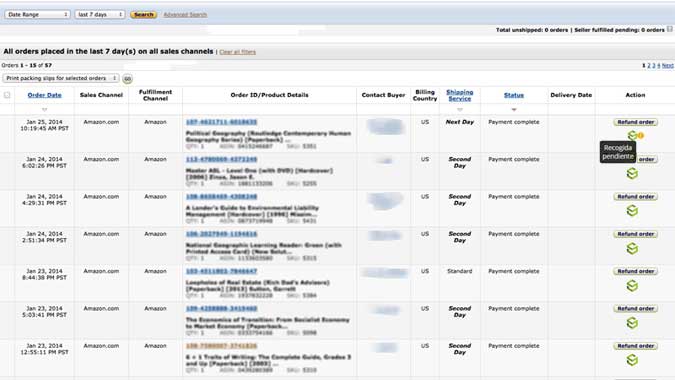Refund order placed Jan 24 4:29:31 PM
This screenshot has width=675, height=380.
coord(635,197)
